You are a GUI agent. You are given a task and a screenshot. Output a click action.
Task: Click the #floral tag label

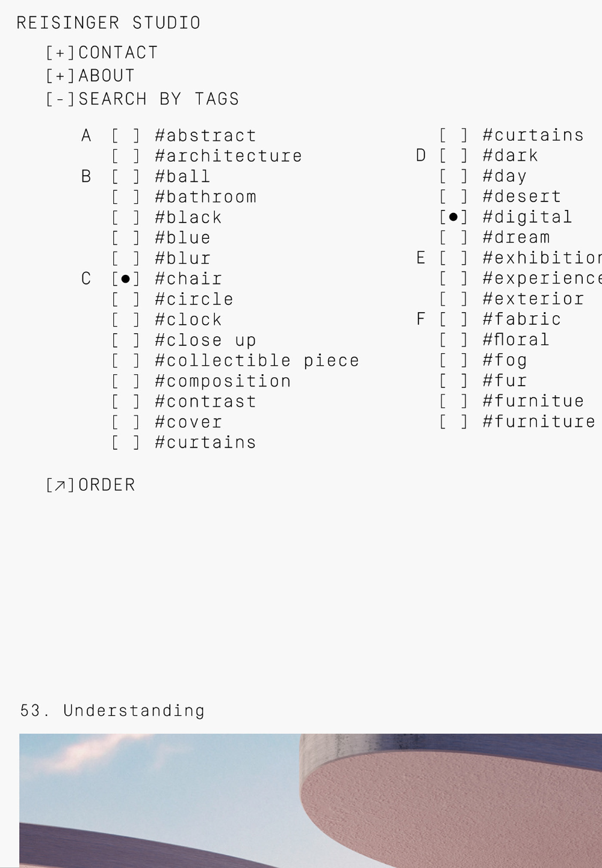click(516, 340)
